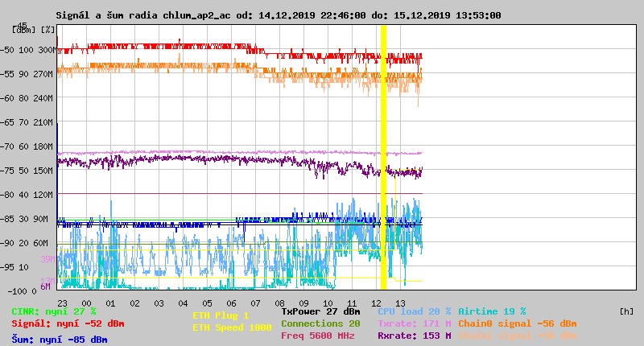
Task: Click the 'Chain0 signal -56 dBm' legend label
Action: (518, 323)
